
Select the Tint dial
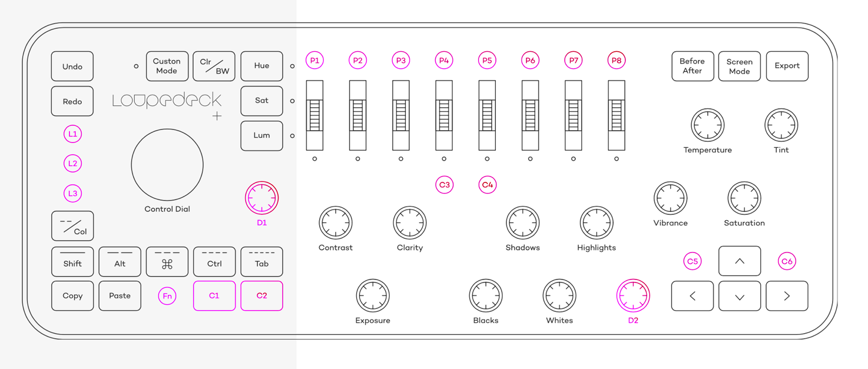(x=781, y=125)
